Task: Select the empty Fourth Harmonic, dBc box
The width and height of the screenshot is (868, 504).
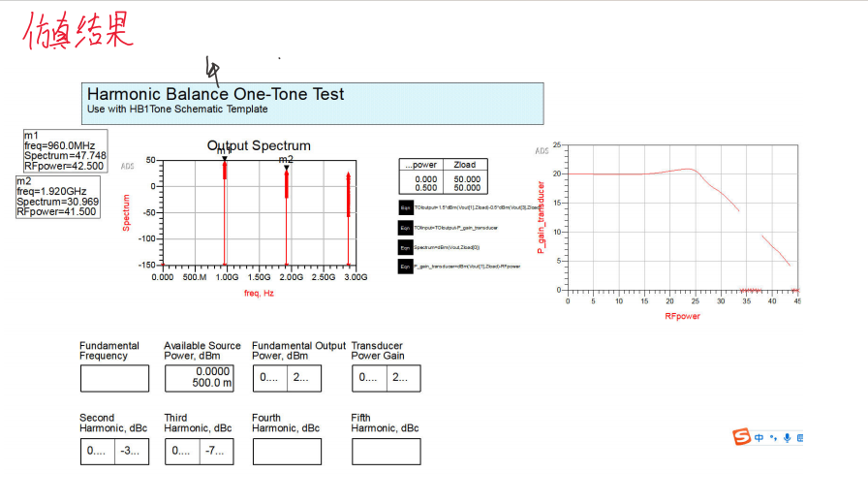Action: click(x=287, y=452)
